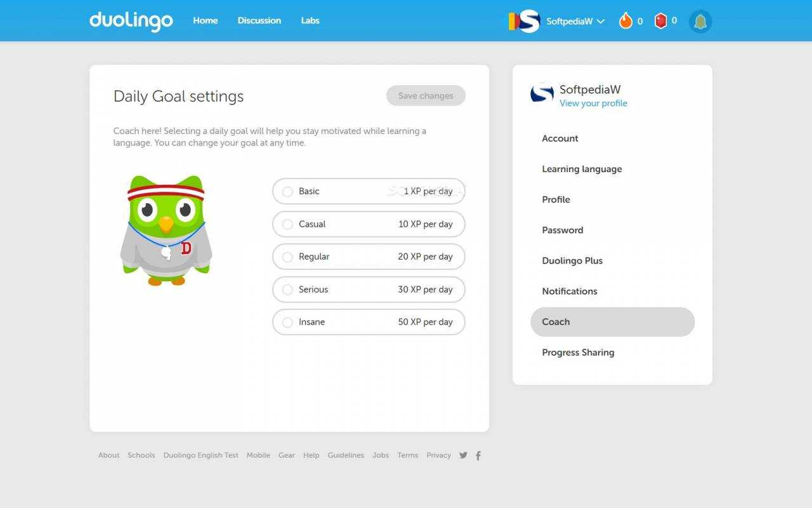812x508 pixels.
Task: Open the Privacy footer link
Action: (438, 455)
